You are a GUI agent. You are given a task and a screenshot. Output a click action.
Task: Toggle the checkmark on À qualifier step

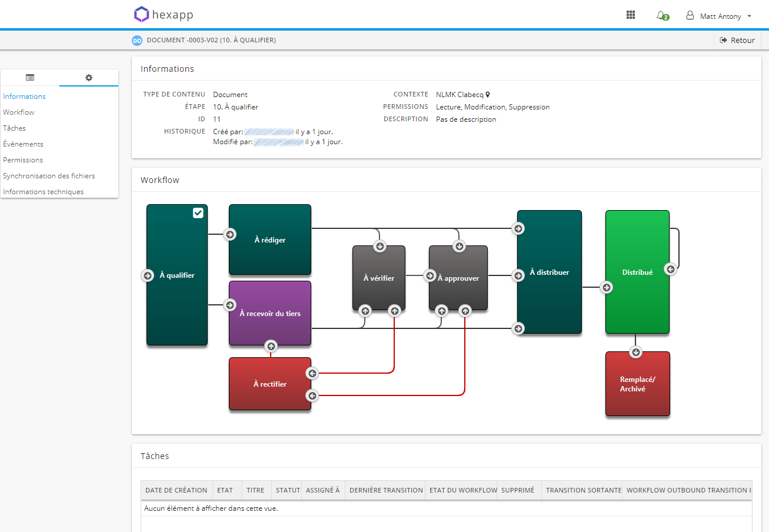[x=198, y=213]
